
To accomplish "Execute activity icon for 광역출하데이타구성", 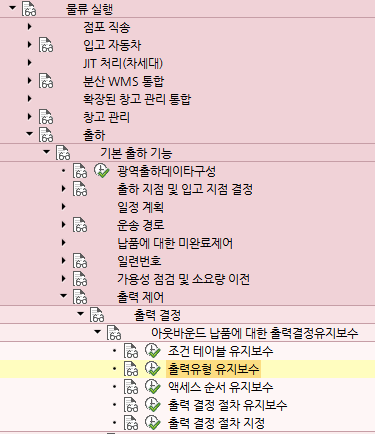I will pyautogui.click(x=102, y=171).
